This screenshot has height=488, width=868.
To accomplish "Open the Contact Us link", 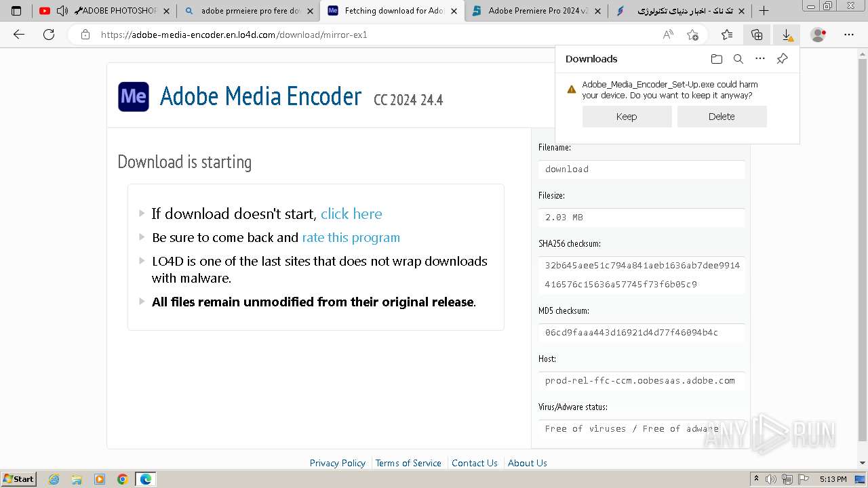I will click(x=474, y=463).
